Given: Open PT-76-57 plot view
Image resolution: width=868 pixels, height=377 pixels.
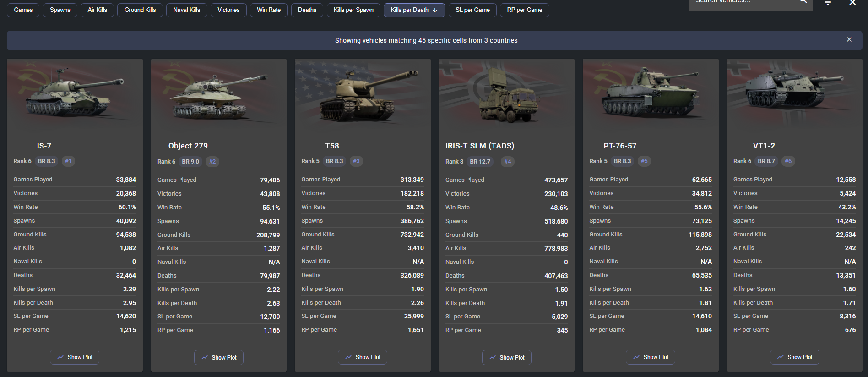Looking at the screenshot, I should click(650, 357).
